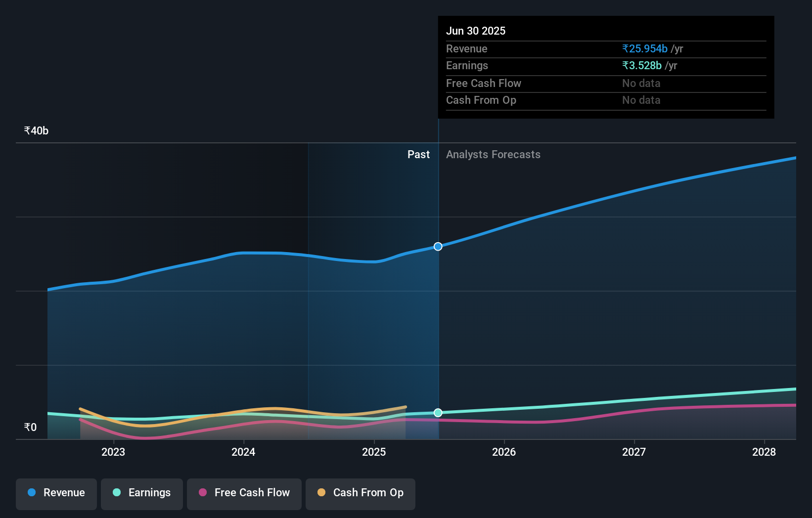Select the revenue data point marker on the chart
This screenshot has width=812, height=518.
(438, 246)
